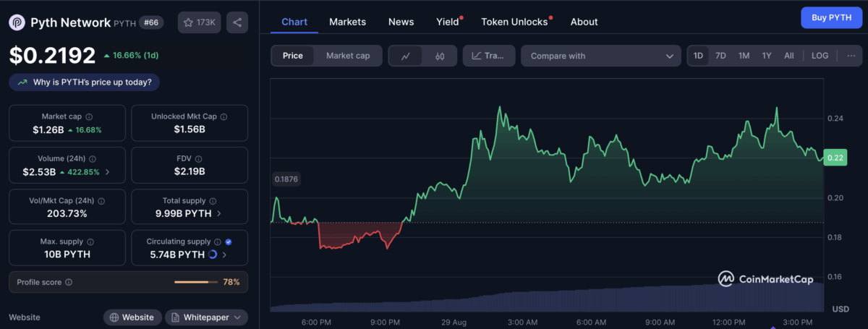This screenshot has height=329, width=868.
Task: Click the document icon on Whitepaper button
Action: coord(176,317)
